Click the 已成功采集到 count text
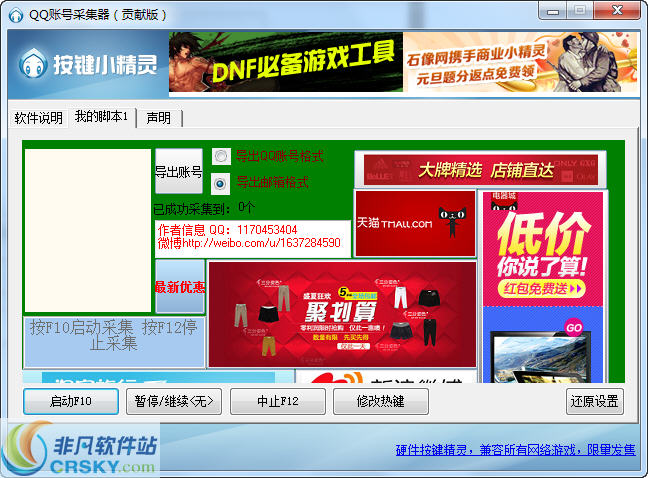Image resolution: width=648 pixels, height=478 pixels. [204, 208]
